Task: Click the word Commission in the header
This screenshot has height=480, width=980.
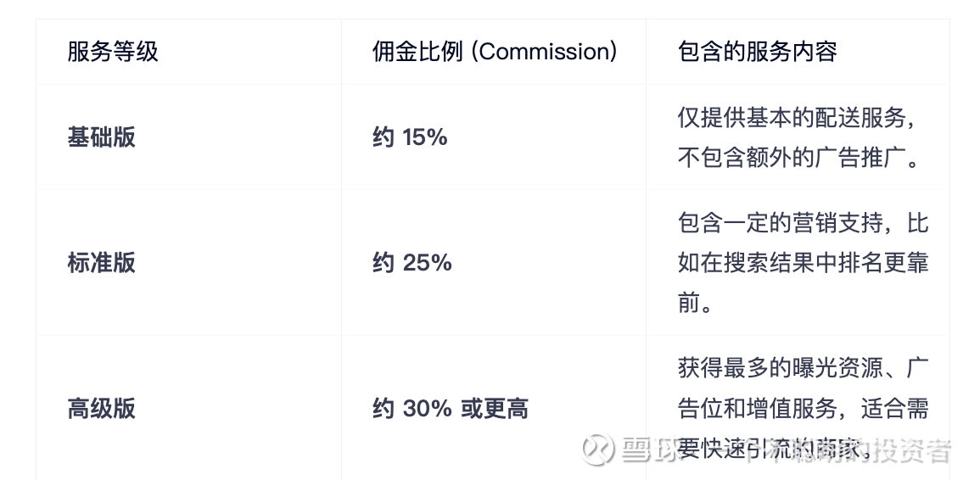Action: point(544,52)
